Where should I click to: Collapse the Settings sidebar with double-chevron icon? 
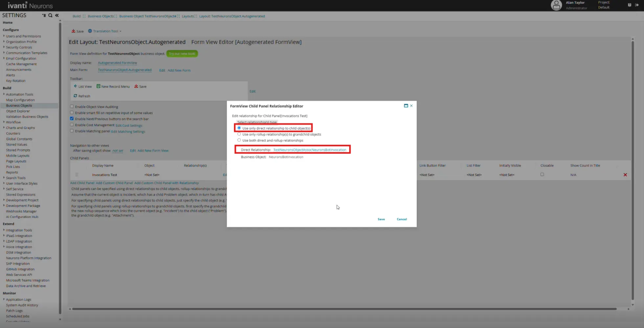coord(57,15)
